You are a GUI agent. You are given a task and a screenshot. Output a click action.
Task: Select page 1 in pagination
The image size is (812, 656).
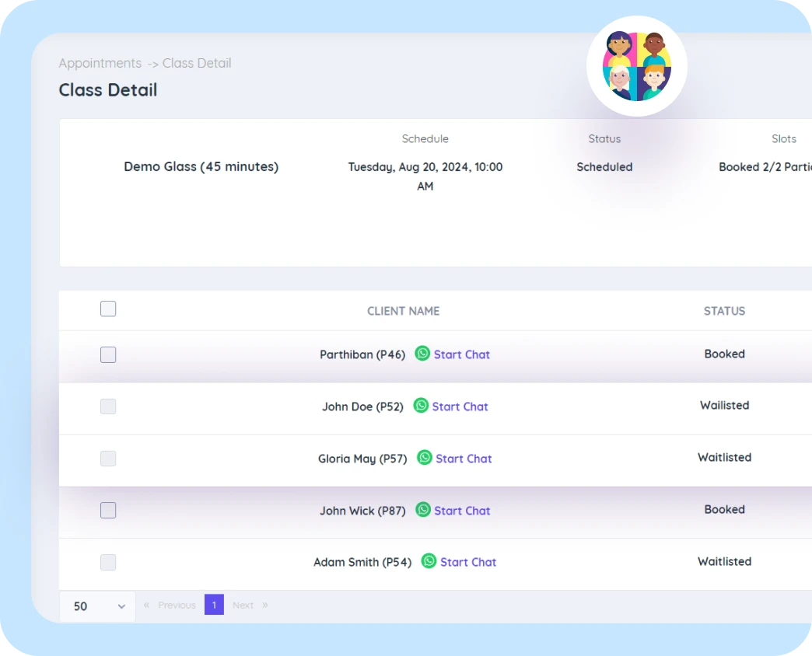coord(214,605)
